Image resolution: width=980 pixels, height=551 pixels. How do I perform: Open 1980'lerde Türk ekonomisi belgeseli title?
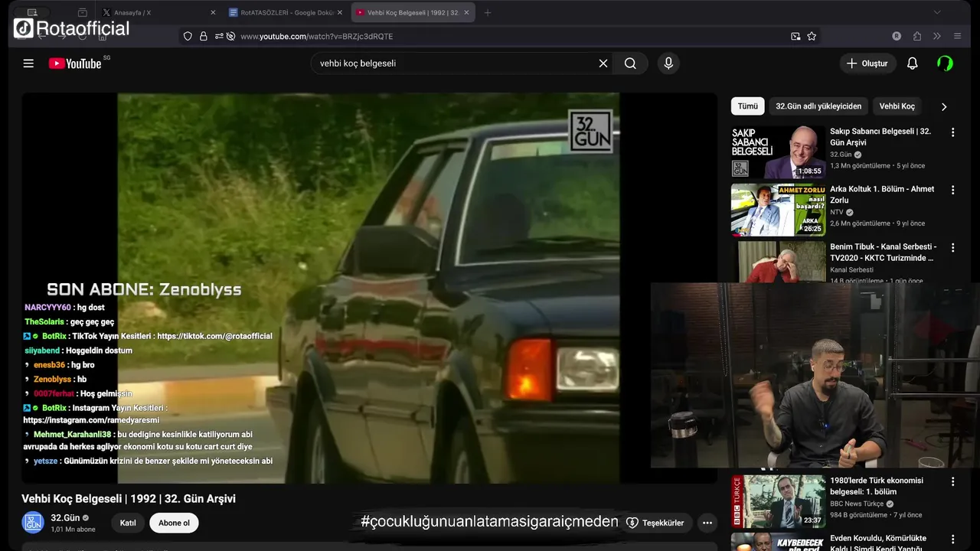tap(877, 486)
